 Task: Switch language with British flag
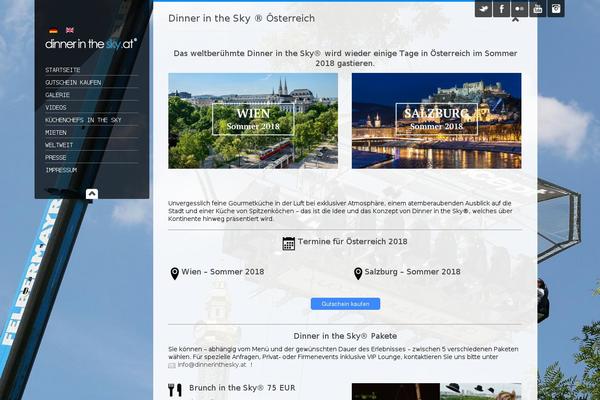click(x=70, y=30)
